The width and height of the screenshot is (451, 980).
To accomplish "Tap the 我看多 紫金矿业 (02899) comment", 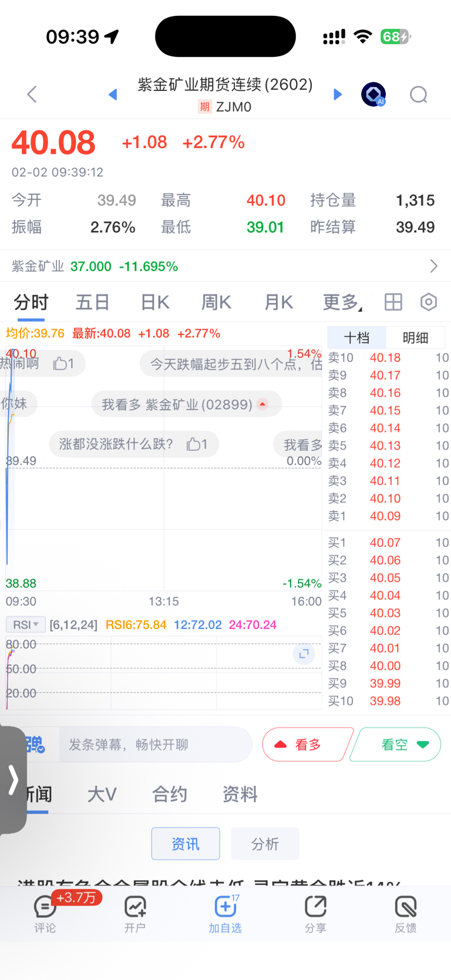I will [187, 404].
